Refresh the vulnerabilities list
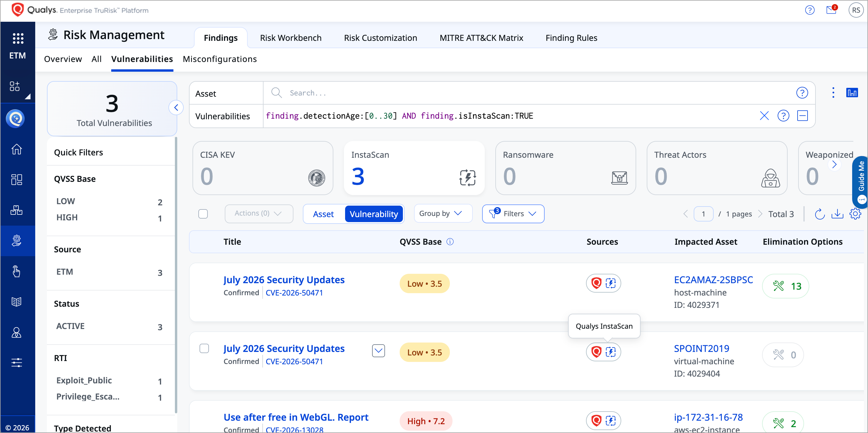The height and width of the screenshot is (433, 868). (820, 214)
